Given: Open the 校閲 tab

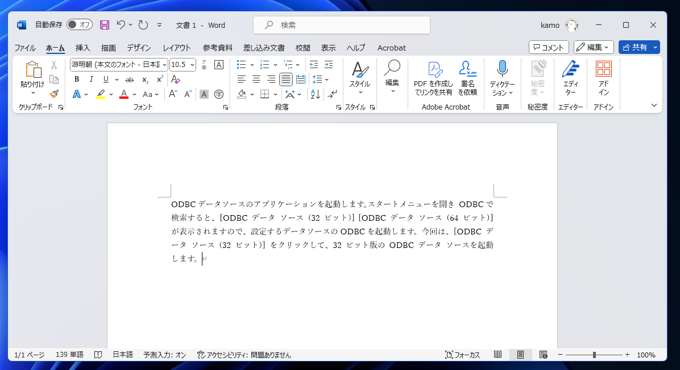Looking at the screenshot, I should tap(303, 48).
